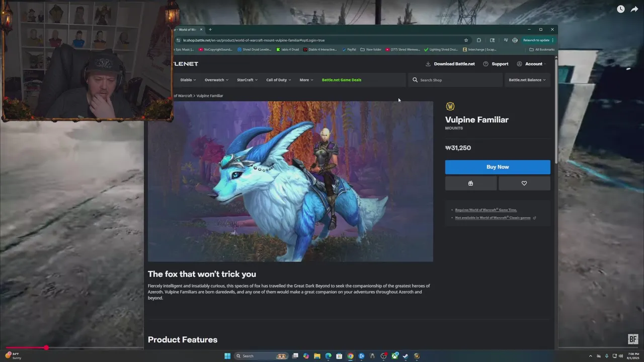Open the Windows Start button
Screen dimensions: 644x362
[227, 356]
